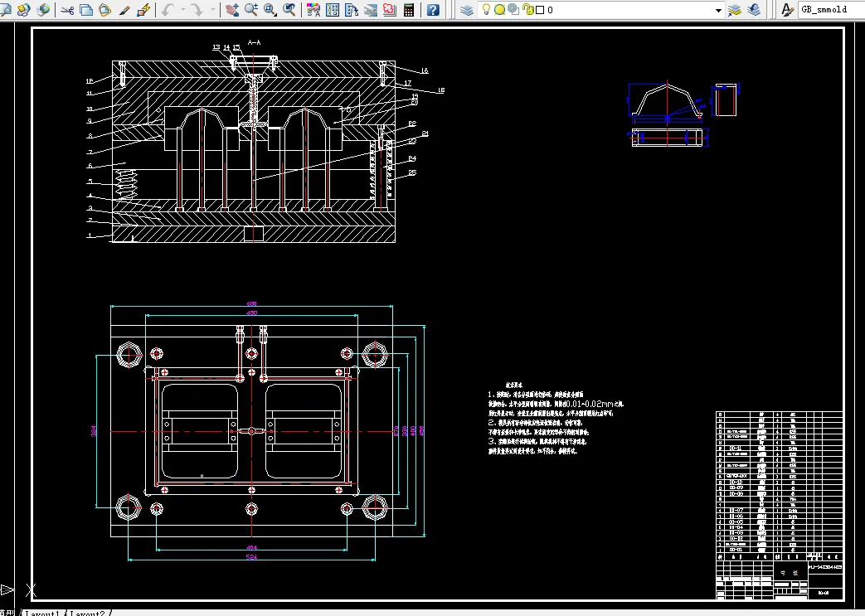The image size is (865, 616).
Task: Click the Cut scissors icon
Action: 67,10
